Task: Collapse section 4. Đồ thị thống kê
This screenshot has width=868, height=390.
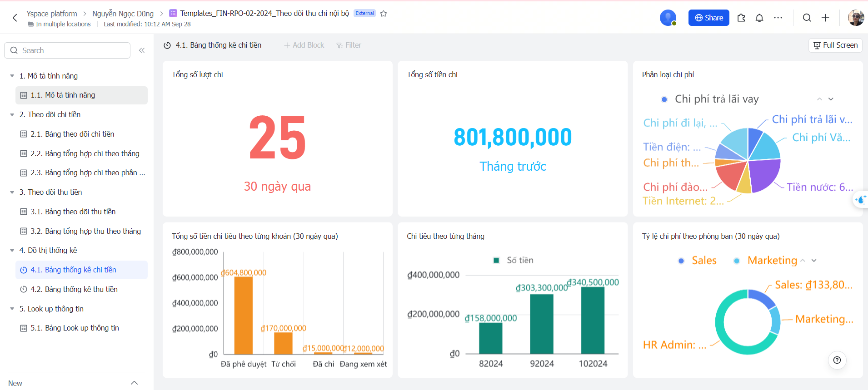Action: click(12, 251)
